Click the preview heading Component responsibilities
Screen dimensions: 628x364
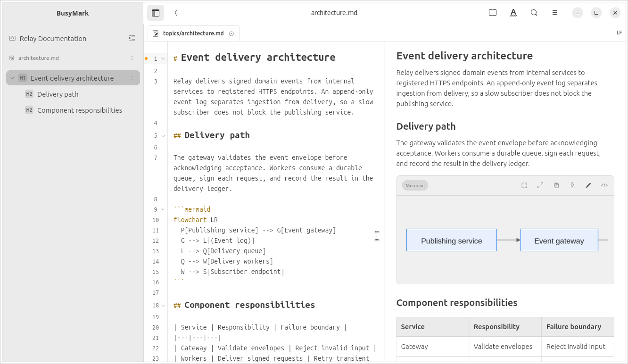457,303
